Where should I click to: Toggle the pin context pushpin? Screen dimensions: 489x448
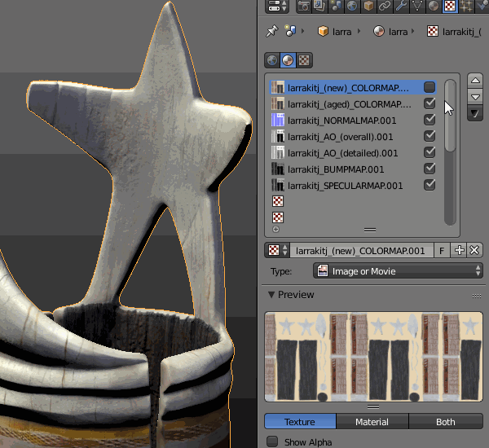click(x=271, y=31)
